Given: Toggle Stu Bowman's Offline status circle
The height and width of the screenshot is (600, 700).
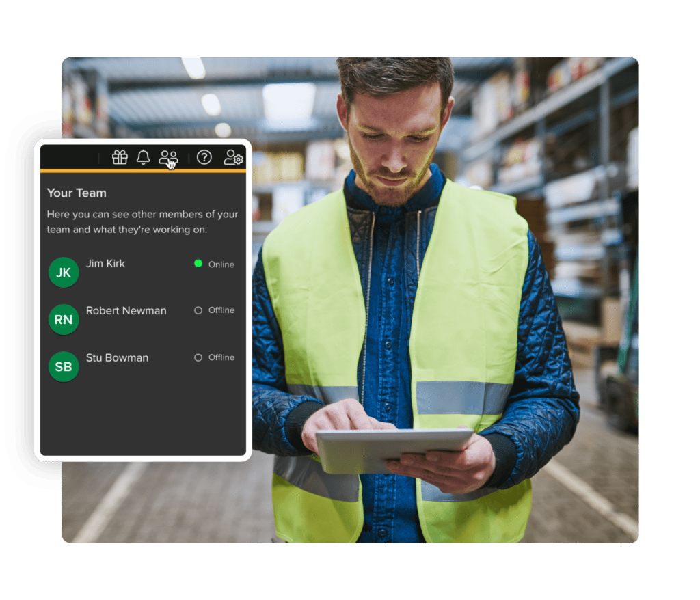Looking at the screenshot, I should (x=198, y=357).
